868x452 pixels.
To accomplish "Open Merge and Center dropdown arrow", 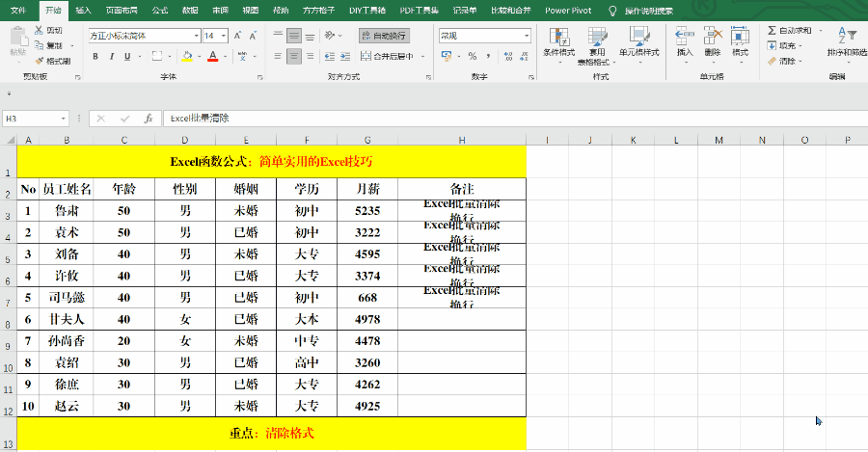I will pyautogui.click(x=423, y=56).
